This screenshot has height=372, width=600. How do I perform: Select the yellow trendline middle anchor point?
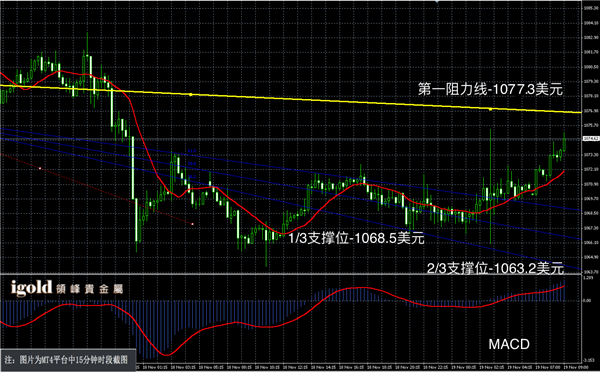(191, 95)
